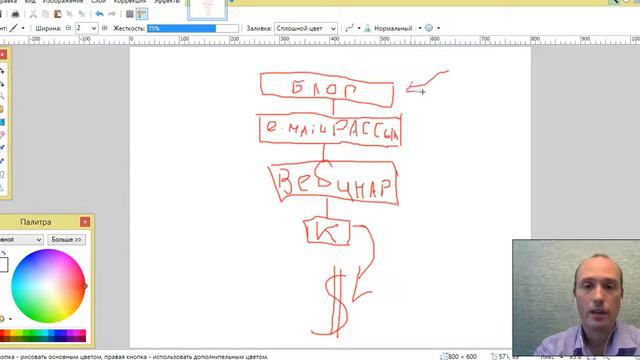The height and width of the screenshot is (360, 640).
Task: Toggle the rulers icon
Action: tap(142, 14)
